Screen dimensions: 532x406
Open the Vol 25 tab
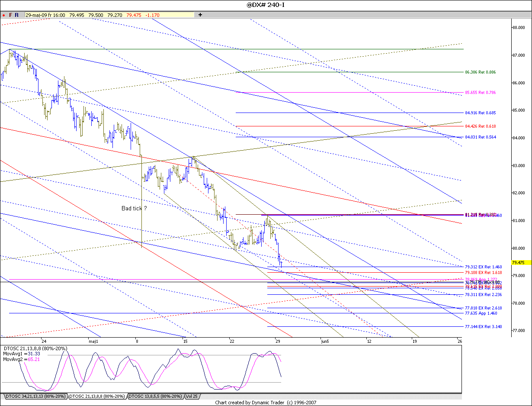pyautogui.click(x=192, y=396)
